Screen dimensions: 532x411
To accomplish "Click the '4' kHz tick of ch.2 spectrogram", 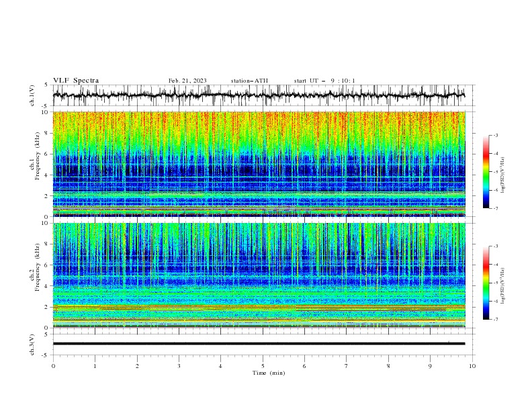I will [48, 286].
